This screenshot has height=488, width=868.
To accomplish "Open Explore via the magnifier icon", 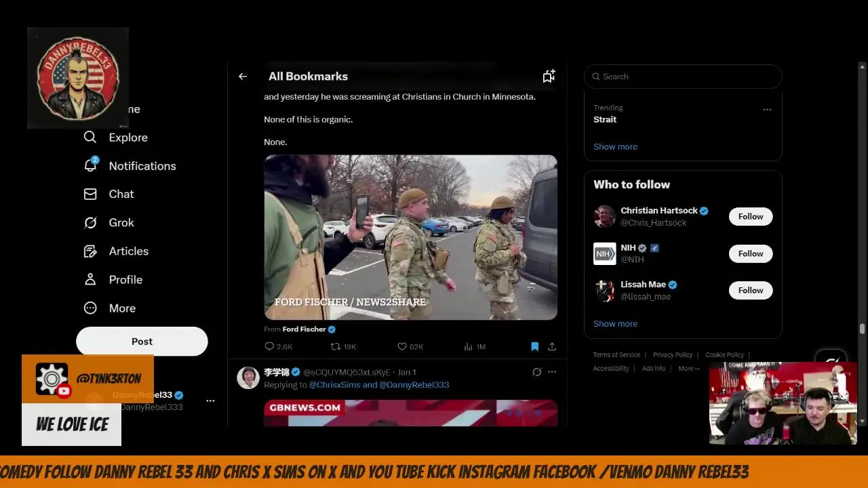I will coord(90,137).
